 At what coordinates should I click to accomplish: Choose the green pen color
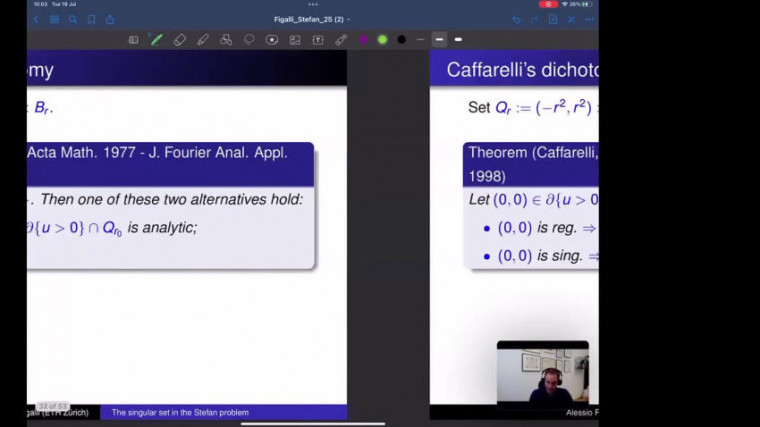pos(382,40)
